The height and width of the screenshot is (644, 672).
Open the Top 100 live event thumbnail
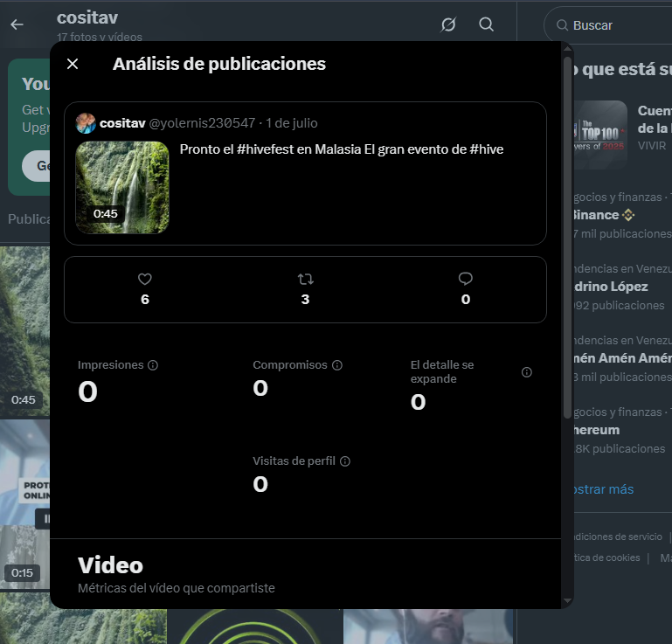point(600,135)
